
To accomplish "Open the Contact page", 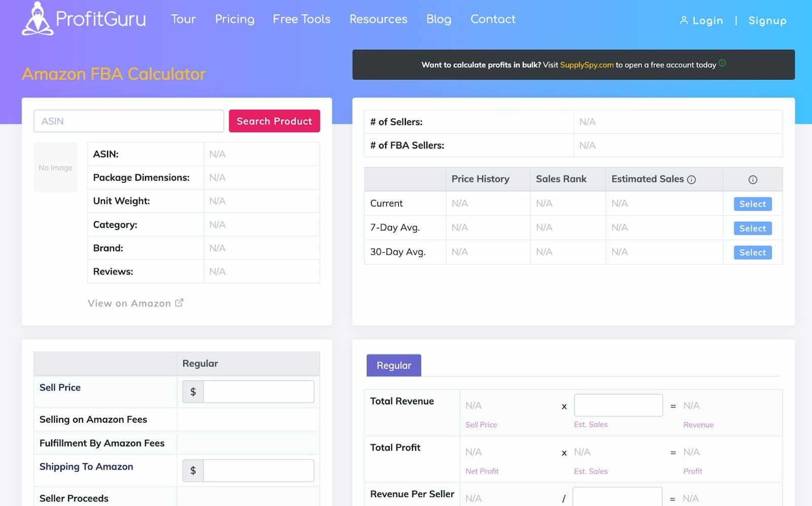I will [x=493, y=19].
